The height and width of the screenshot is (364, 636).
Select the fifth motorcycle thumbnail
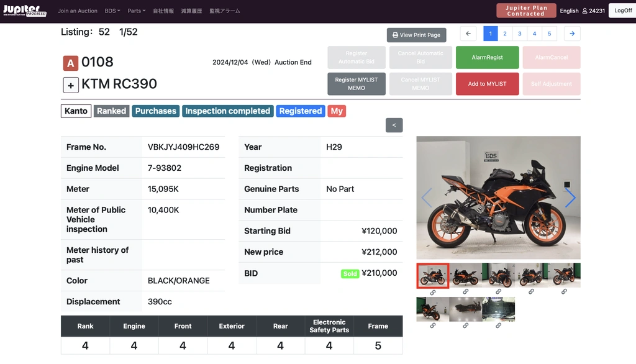(564, 275)
